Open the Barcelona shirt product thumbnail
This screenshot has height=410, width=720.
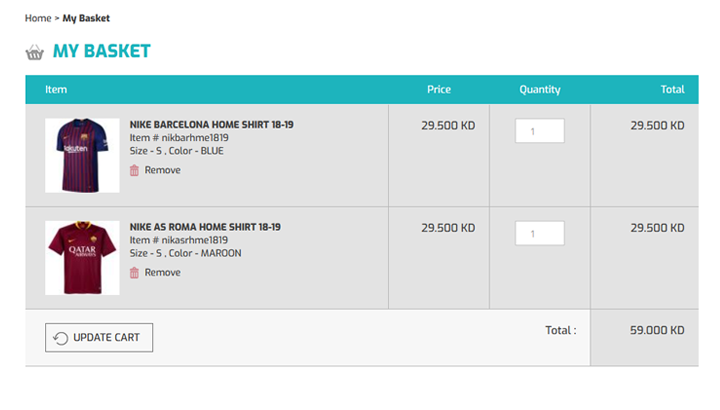click(82, 155)
